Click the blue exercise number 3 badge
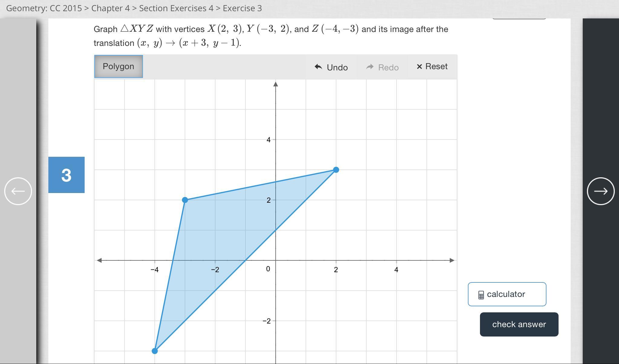Viewport: 619px width, 364px height. pyautogui.click(x=66, y=175)
